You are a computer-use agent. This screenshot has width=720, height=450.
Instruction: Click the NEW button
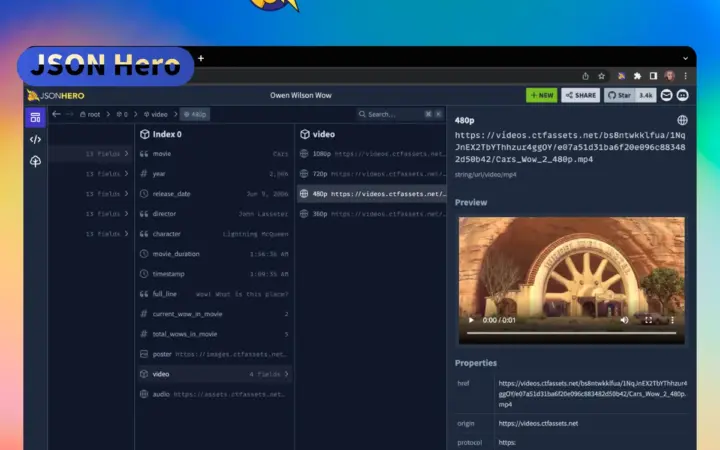point(541,95)
